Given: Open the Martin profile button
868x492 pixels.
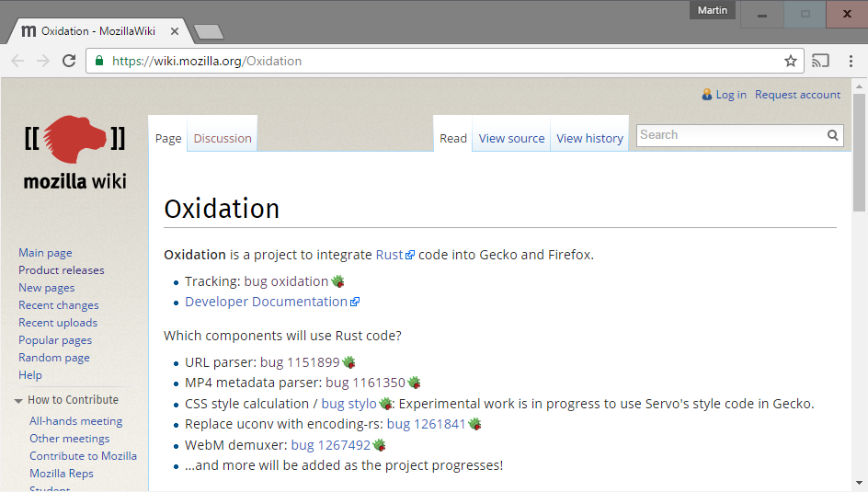Looking at the screenshot, I should 712,11.
